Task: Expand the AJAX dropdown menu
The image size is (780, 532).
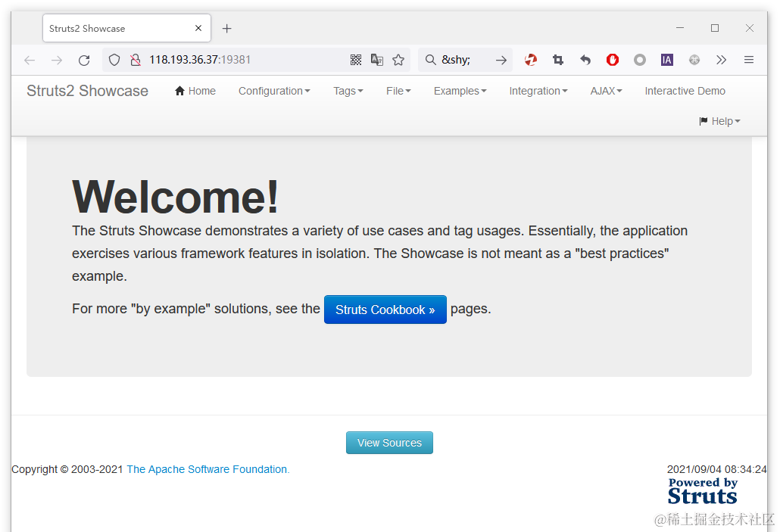Action: point(606,91)
